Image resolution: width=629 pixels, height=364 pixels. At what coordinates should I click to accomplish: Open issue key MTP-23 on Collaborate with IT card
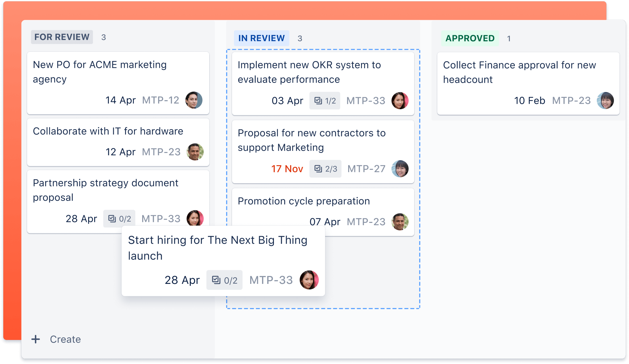[x=161, y=152]
